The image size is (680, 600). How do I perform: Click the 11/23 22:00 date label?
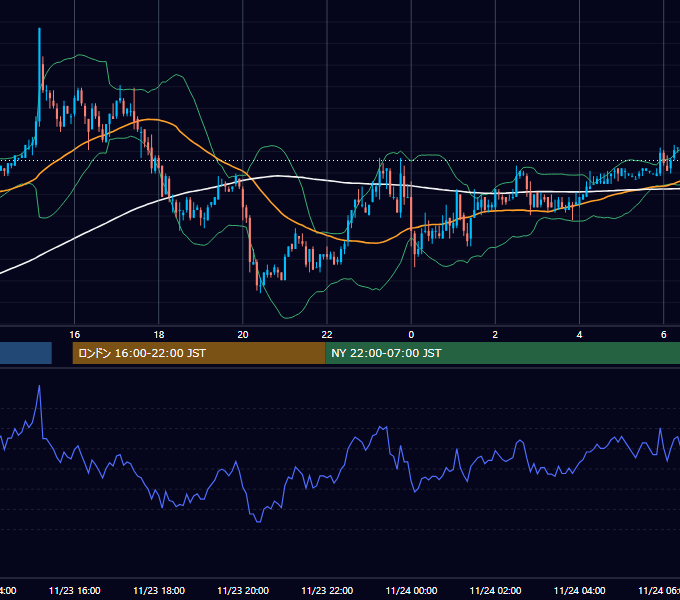coord(327,590)
